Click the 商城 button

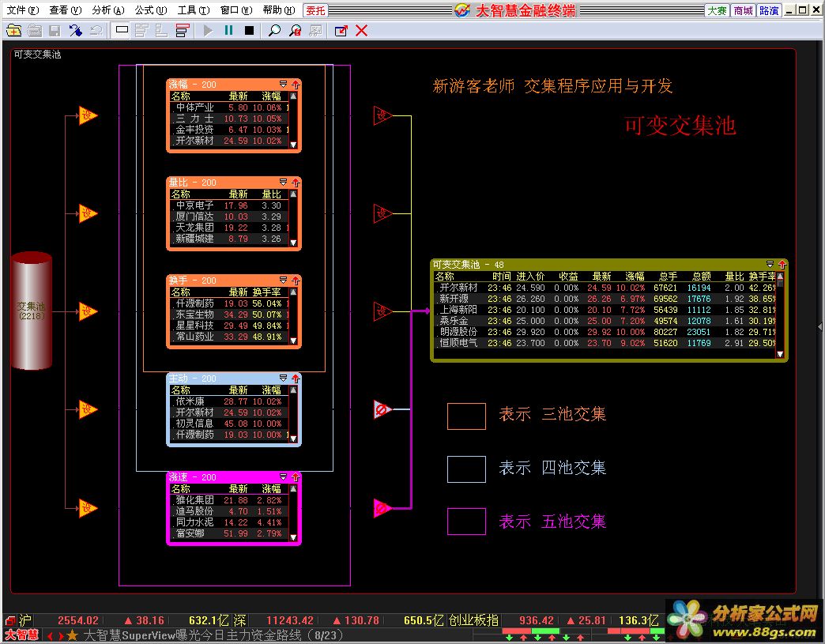click(743, 10)
